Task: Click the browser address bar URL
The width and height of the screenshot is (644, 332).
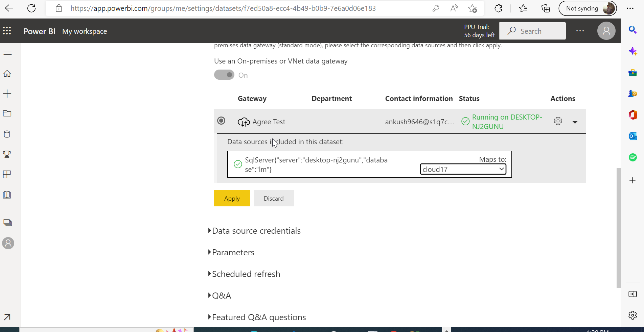Action: [x=223, y=8]
